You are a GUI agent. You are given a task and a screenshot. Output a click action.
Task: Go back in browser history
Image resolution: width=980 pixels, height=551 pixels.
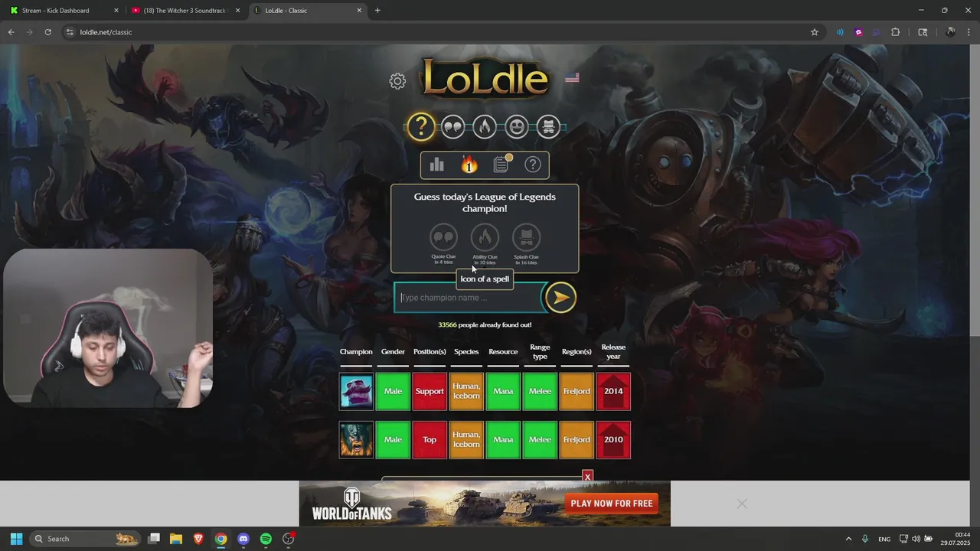(x=11, y=32)
